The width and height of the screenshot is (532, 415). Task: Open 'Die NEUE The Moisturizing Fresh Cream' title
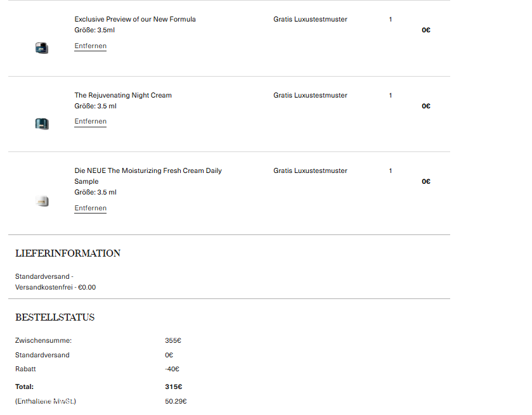148,171
